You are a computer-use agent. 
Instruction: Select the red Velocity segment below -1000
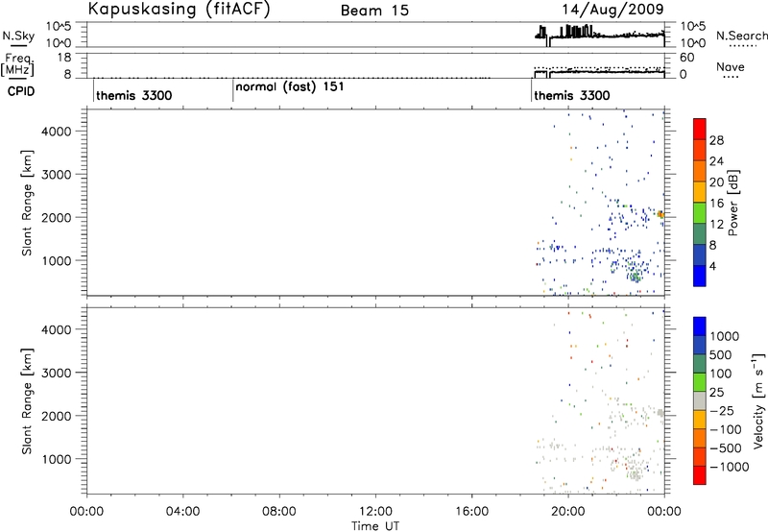[700, 475]
